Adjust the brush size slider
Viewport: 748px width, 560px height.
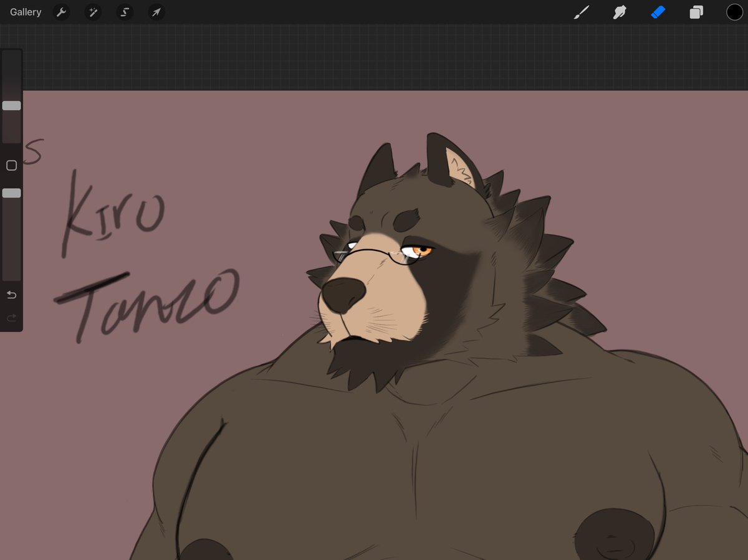[x=11, y=105]
